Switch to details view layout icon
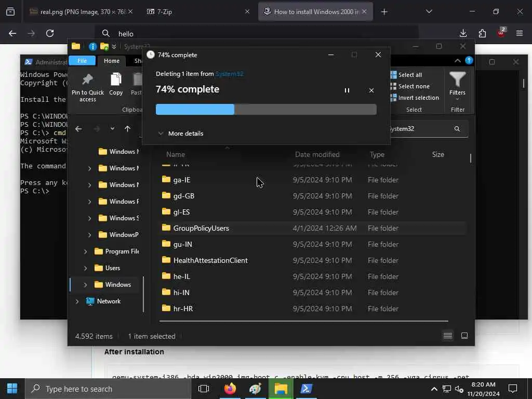 pos(448,336)
